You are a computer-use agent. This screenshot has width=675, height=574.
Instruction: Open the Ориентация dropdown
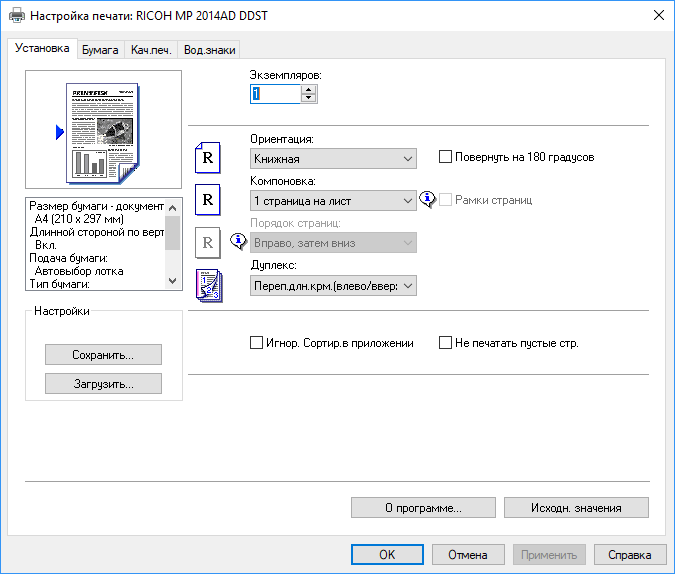click(333, 158)
